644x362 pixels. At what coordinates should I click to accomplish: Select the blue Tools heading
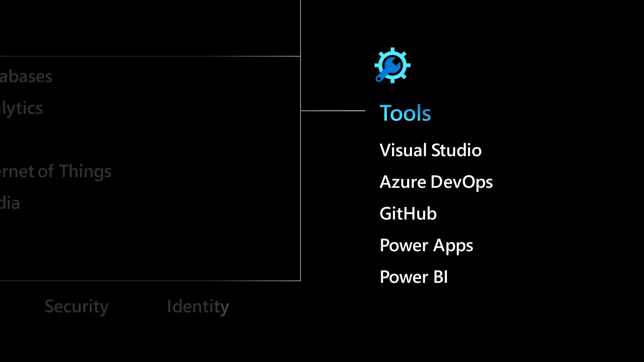click(405, 113)
